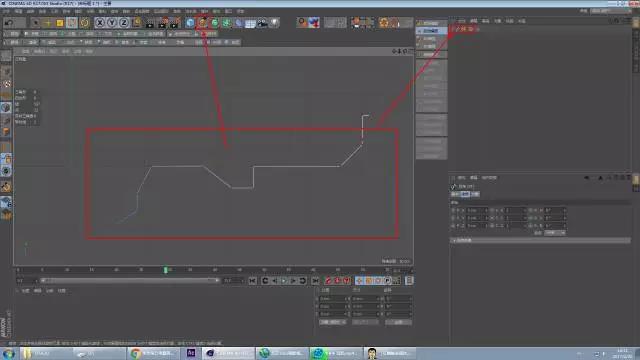This screenshot has height=360, width=640.
Task: Switch to the 对象 (Object) attribute tab
Action: click(475, 194)
